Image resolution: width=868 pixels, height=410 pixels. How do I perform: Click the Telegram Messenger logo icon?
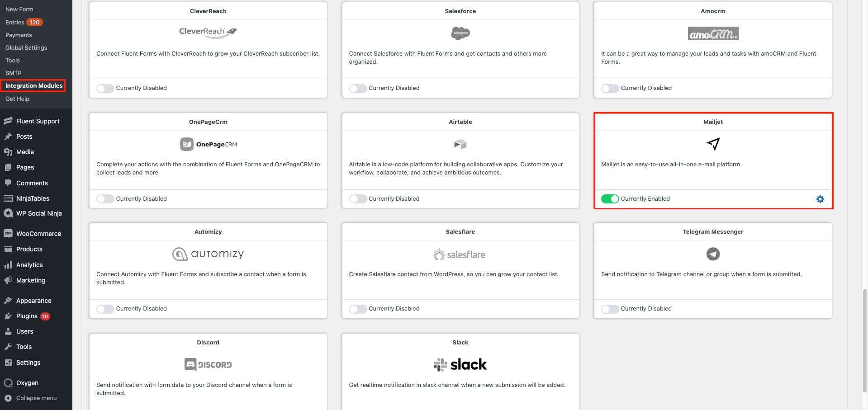pos(713,254)
